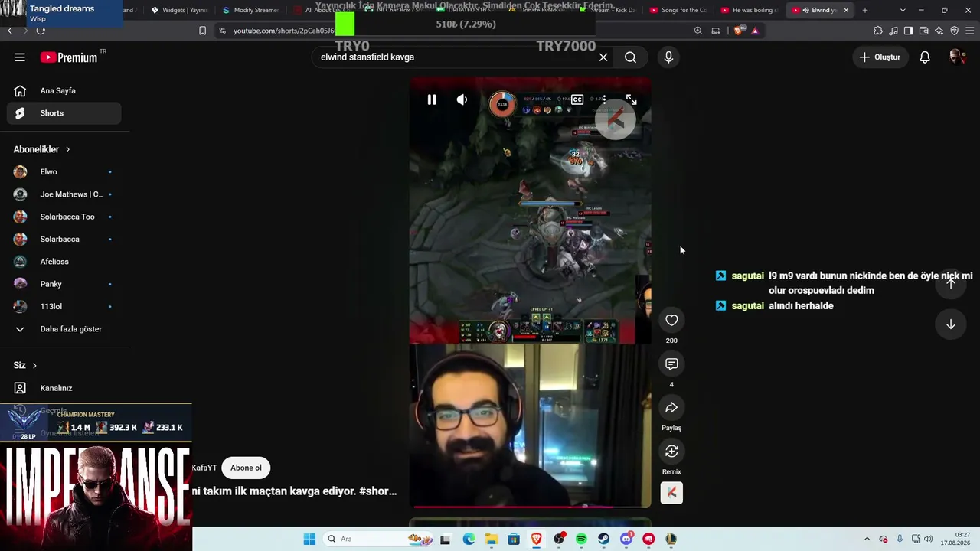Open the Oluştur create menu
Screen dimensions: 980x551
880,57
